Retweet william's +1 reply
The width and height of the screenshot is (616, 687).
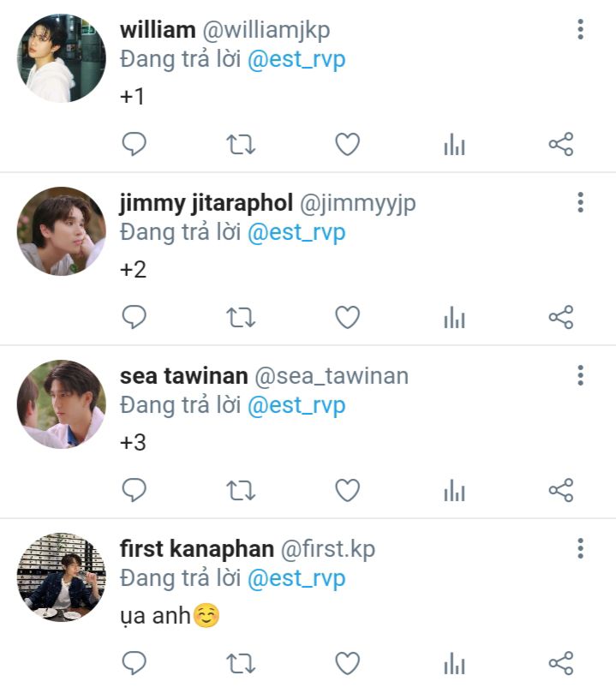[241, 145]
